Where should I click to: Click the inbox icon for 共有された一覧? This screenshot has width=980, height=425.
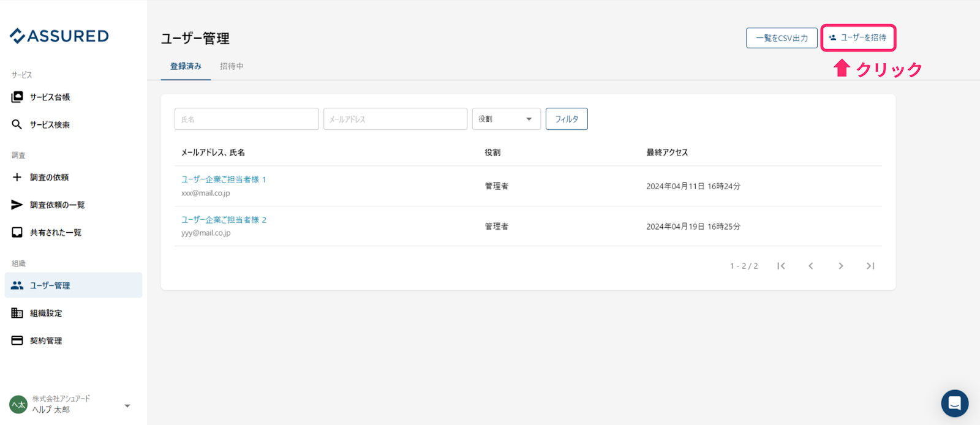tap(17, 232)
